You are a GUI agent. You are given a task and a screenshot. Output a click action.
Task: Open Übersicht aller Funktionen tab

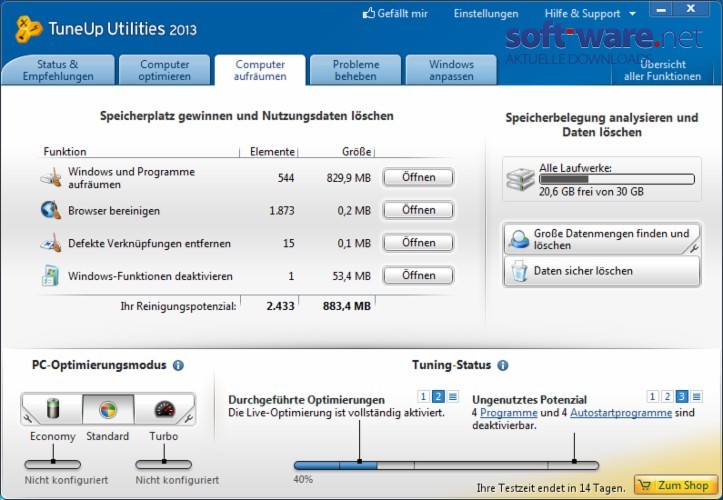tap(663, 70)
